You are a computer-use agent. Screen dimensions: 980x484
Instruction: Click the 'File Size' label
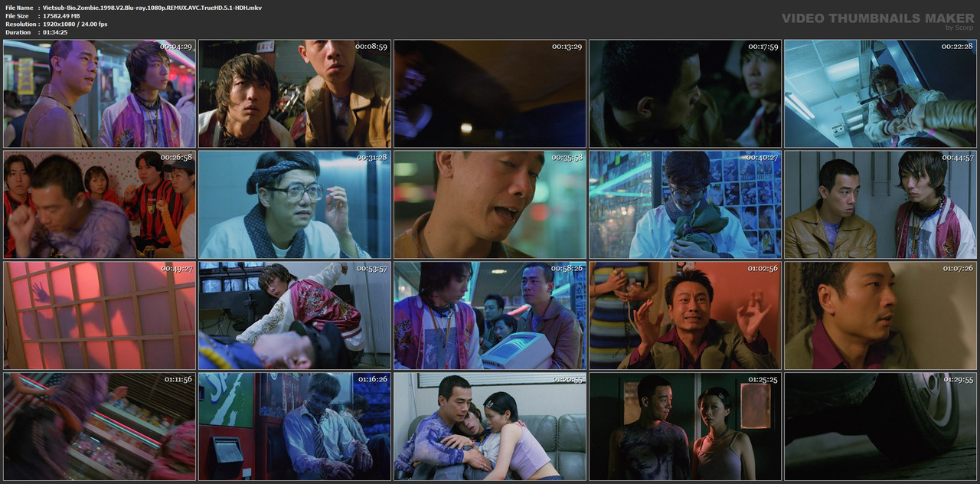[17, 15]
